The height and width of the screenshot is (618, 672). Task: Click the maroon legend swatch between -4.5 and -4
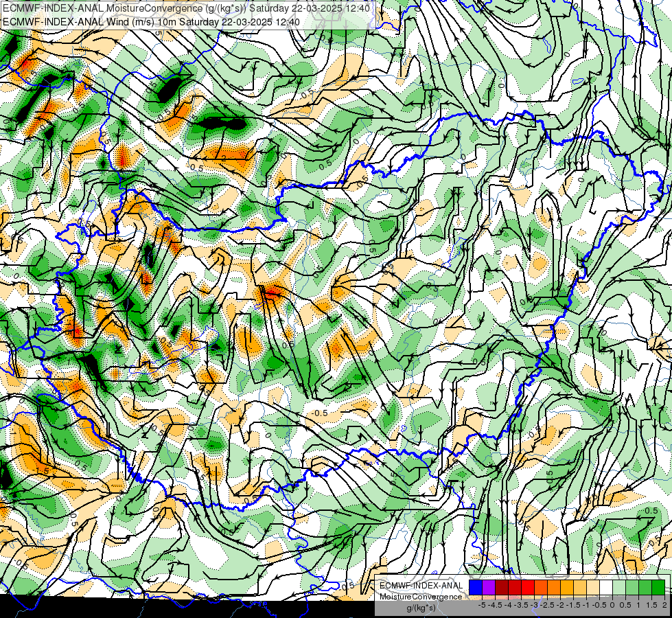502,588
